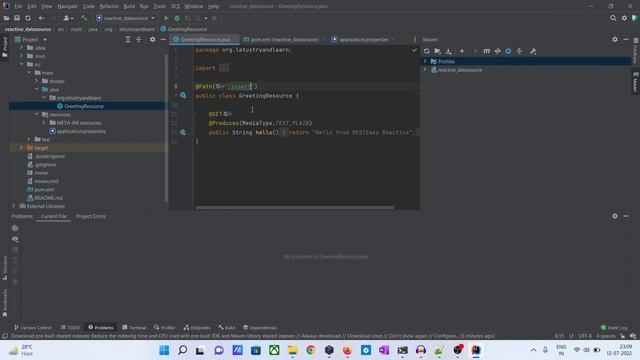Open Version Control tool window

coord(33,327)
